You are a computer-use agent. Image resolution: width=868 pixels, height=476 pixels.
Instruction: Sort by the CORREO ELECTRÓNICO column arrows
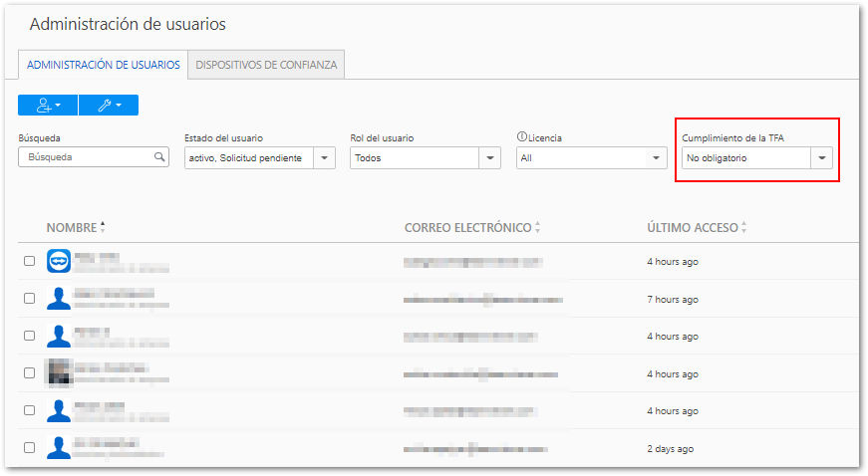(x=537, y=227)
